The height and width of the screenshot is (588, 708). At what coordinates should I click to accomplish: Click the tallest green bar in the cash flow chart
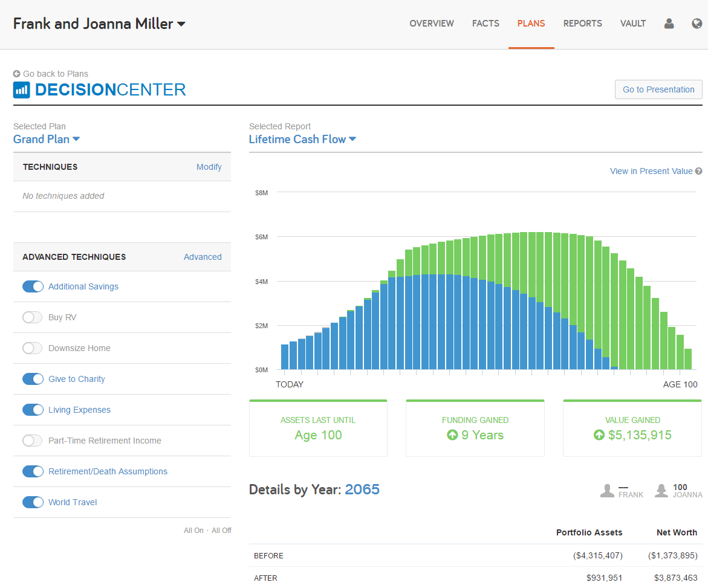pyautogui.click(x=532, y=272)
